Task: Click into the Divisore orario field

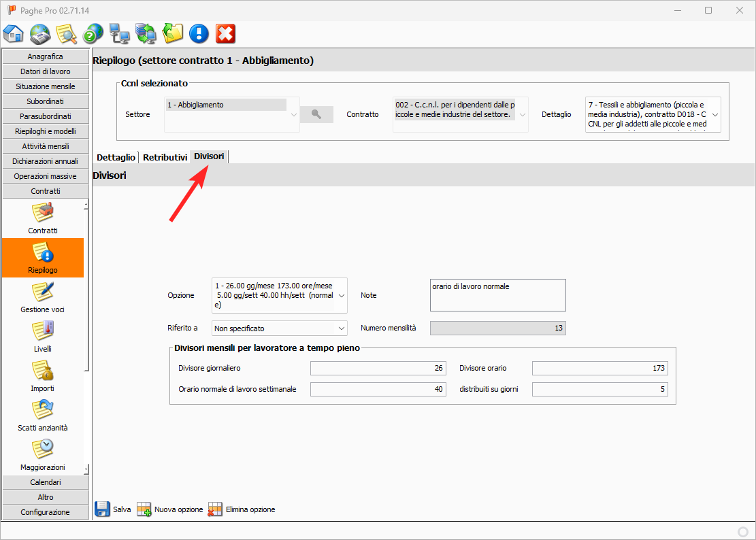Action: 599,369
